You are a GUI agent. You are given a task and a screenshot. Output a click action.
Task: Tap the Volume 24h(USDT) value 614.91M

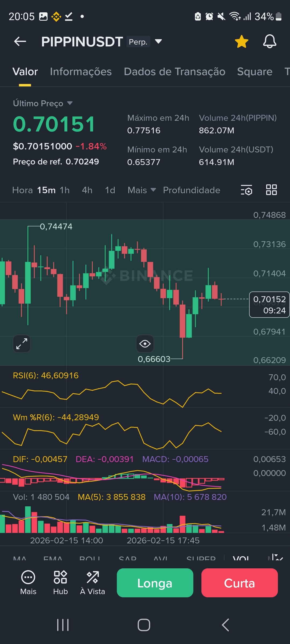click(216, 162)
